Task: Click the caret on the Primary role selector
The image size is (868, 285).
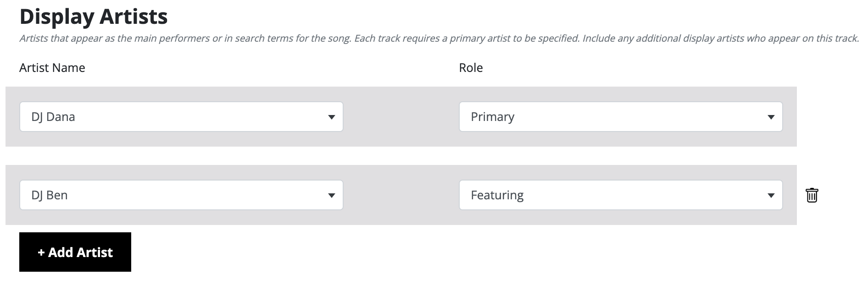Action: [771, 117]
